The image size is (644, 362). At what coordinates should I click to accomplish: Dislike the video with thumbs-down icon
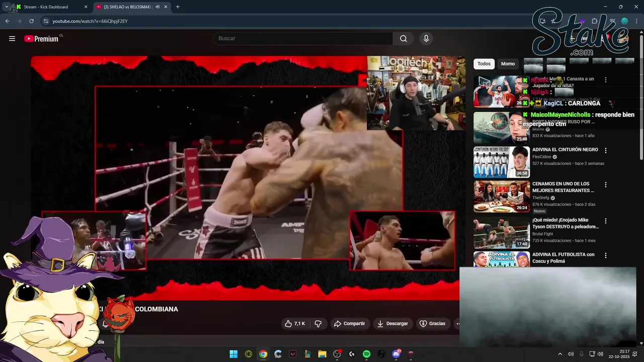[x=318, y=324]
